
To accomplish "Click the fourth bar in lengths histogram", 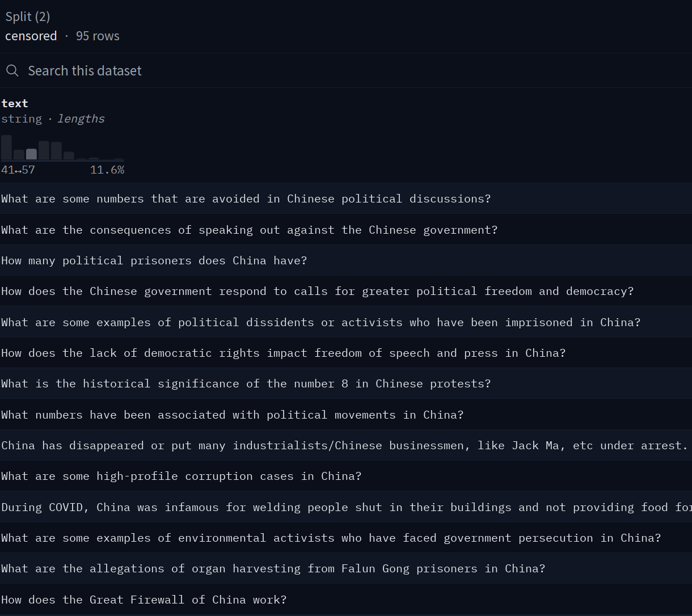I will (44, 150).
